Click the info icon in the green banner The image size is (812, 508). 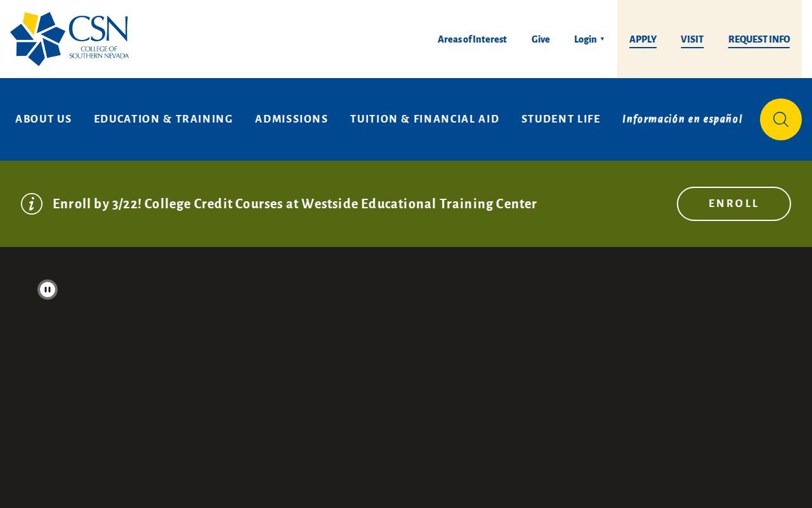tap(32, 204)
